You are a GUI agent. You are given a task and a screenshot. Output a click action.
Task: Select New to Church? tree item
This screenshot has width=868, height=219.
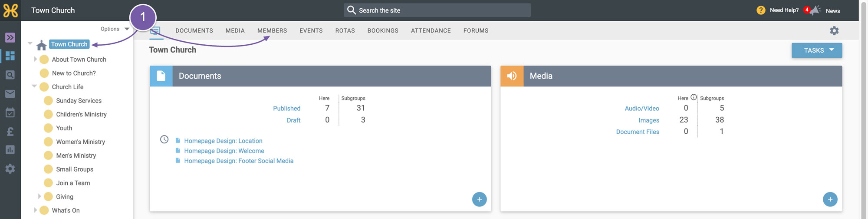[74, 73]
